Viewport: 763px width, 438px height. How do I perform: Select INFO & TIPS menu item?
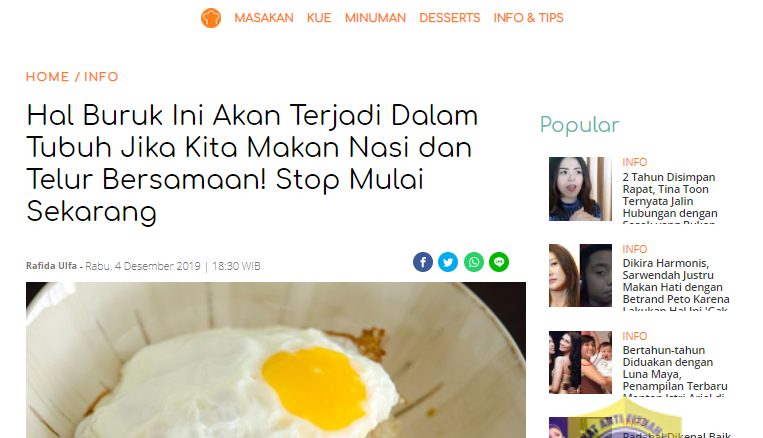(528, 18)
